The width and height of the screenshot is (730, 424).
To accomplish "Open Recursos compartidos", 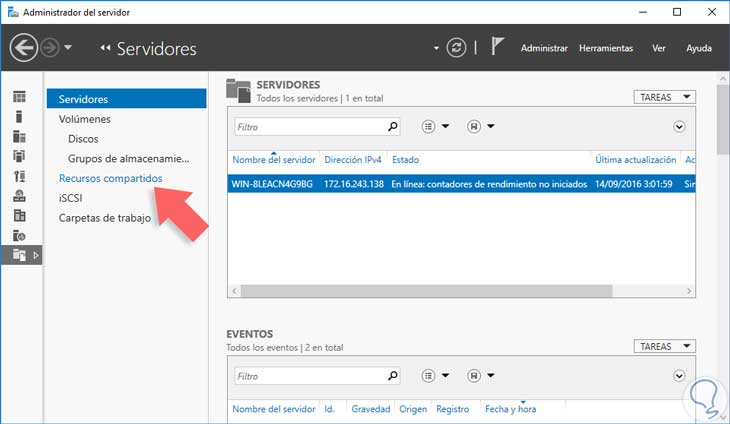I will pos(110,178).
